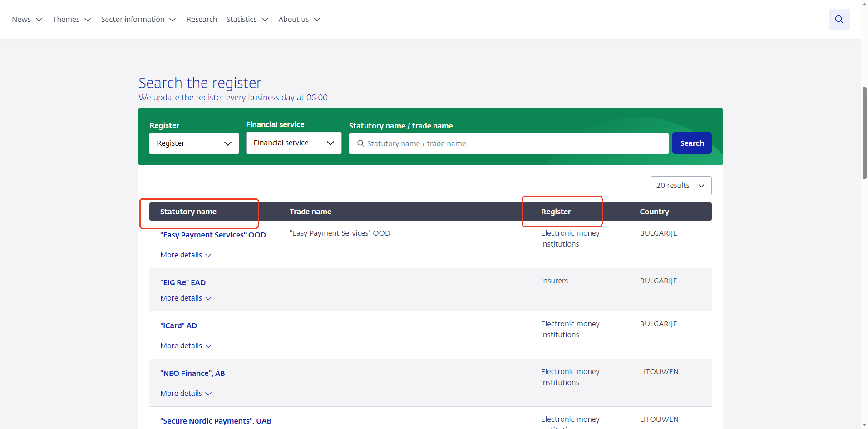This screenshot has width=868, height=429.
Task: Click the page's vertical scrollbar
Action: pos(864,133)
